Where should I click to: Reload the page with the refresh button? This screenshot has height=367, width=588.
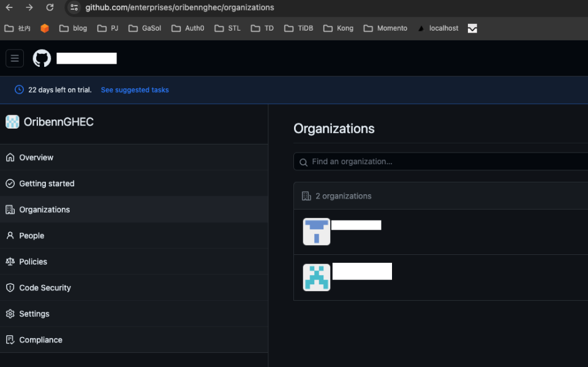point(50,8)
